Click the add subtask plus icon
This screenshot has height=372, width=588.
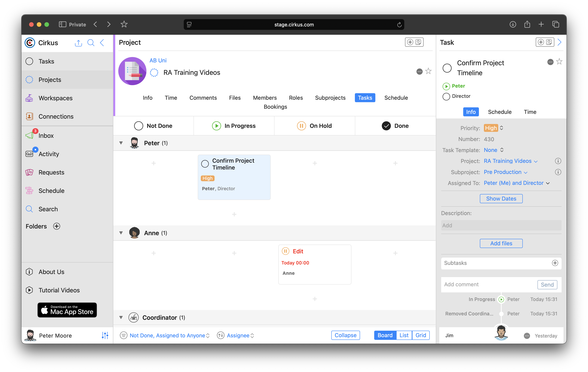click(555, 263)
